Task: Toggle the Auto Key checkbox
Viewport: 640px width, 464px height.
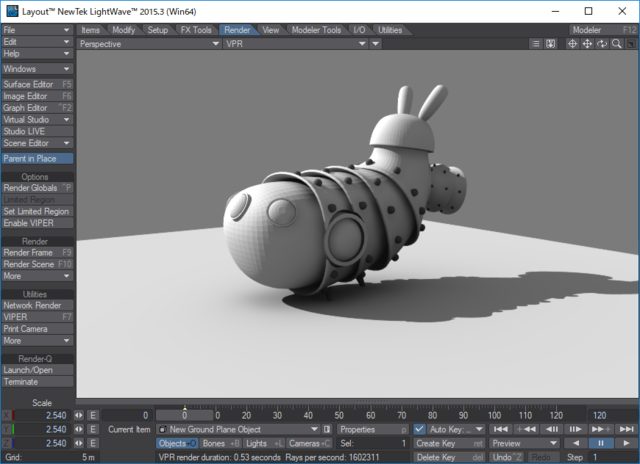Action: tap(419, 429)
